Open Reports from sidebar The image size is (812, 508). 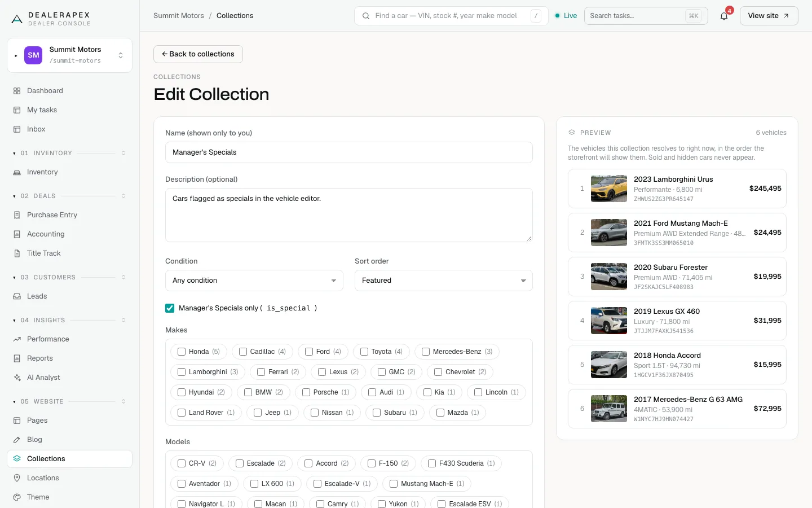[69, 358]
